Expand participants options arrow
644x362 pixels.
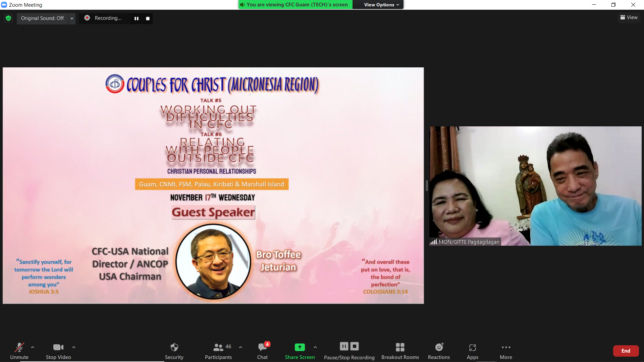point(240,347)
